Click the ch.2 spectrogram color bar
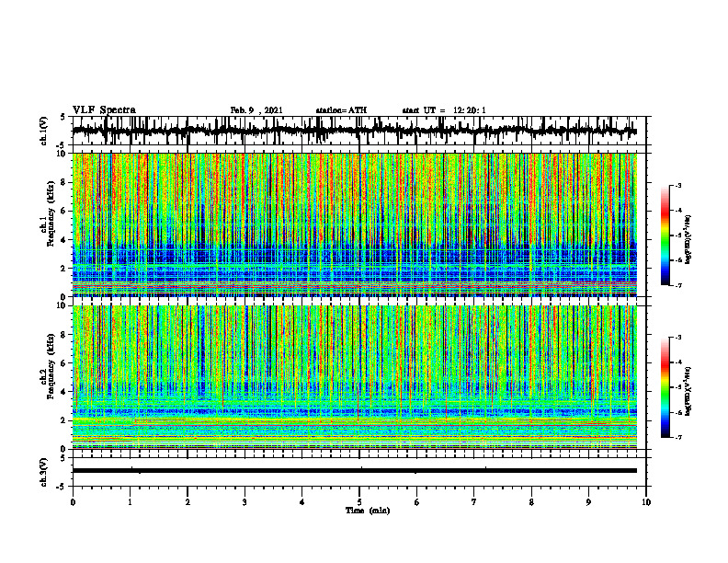The height and width of the screenshot is (563, 728). 665,387
